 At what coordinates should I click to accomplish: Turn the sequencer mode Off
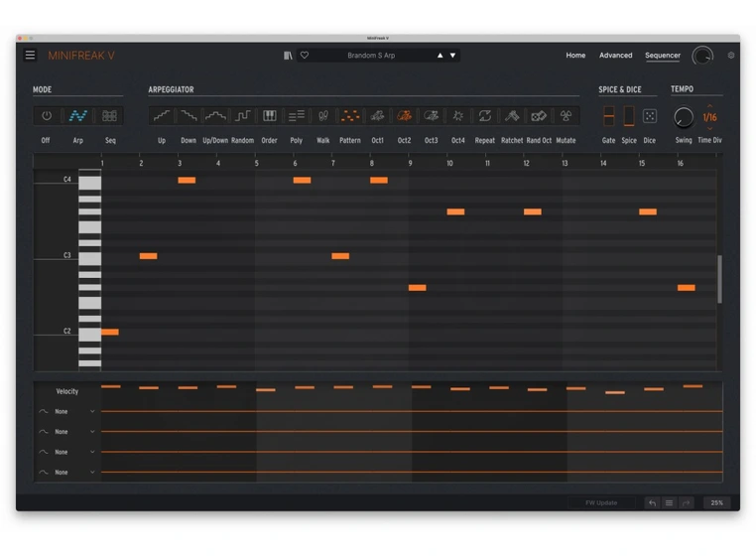tap(47, 116)
